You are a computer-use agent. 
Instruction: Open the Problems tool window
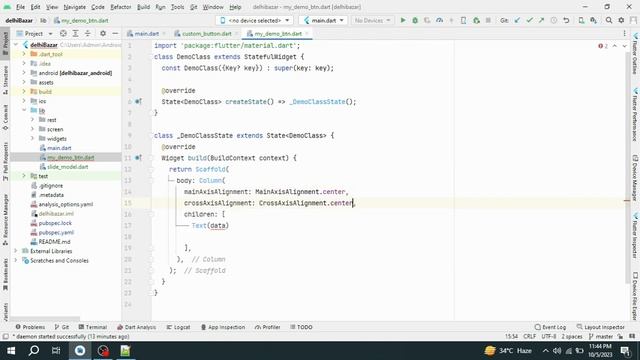30,327
